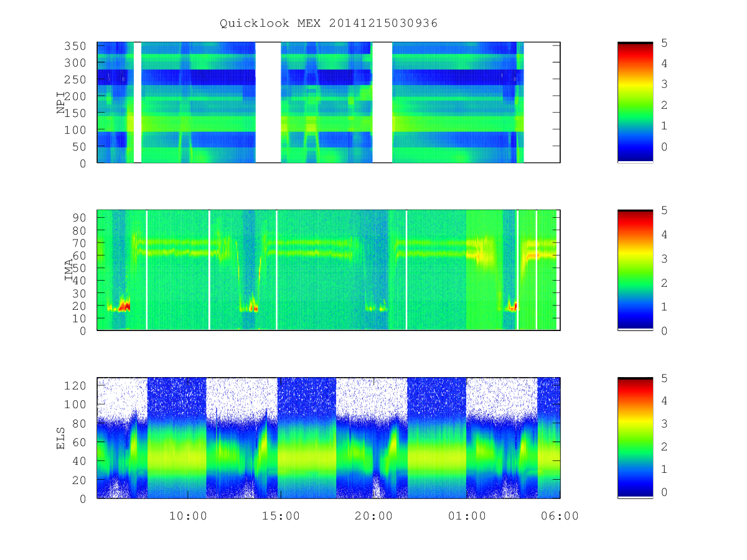Click the NPI panel color bar
This screenshot has height=560, width=747.
[x=635, y=103]
